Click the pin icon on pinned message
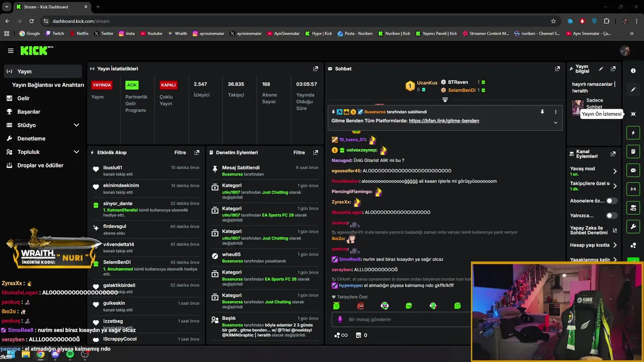Screen dimensions: 644x362 point(542,112)
